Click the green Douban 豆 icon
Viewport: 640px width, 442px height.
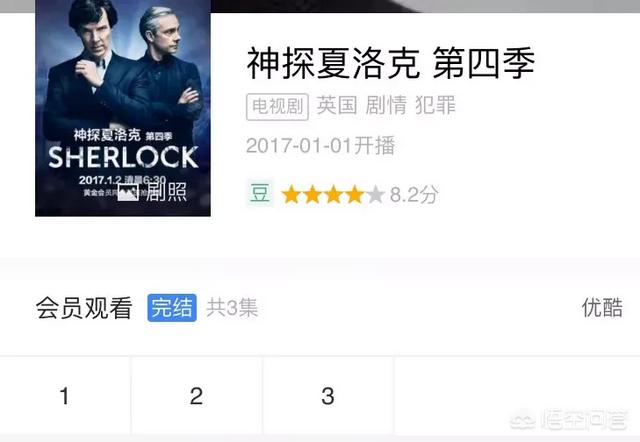click(x=260, y=193)
